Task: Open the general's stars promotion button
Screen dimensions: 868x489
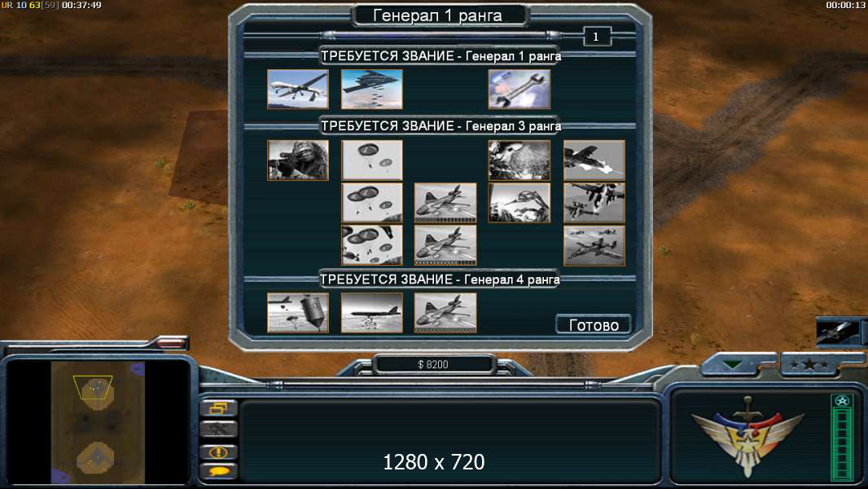Action: (809, 364)
